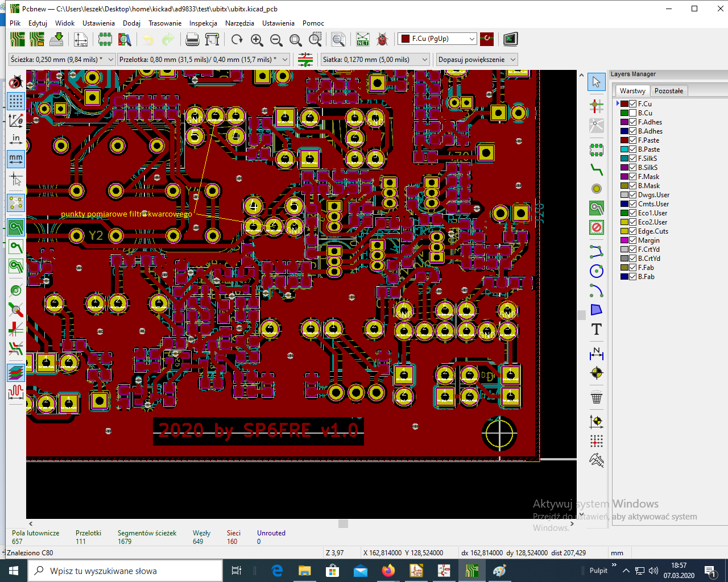
Task: Click the Load netlist NET icon
Action: click(362, 39)
